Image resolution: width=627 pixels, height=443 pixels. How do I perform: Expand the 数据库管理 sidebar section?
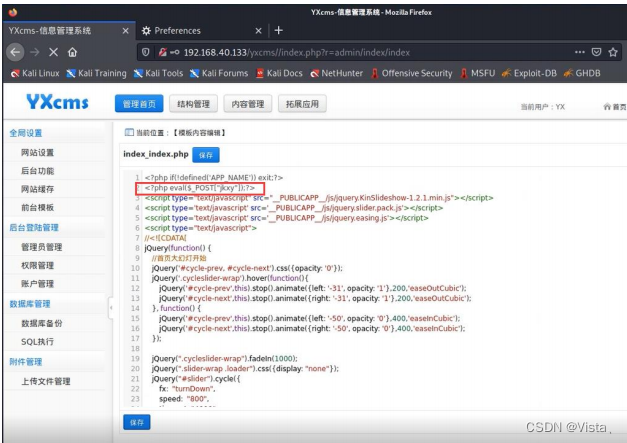click(x=30, y=304)
